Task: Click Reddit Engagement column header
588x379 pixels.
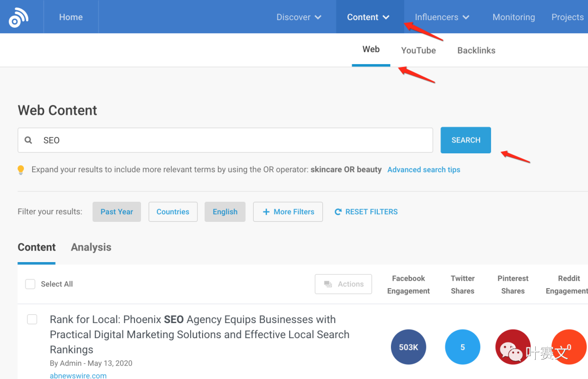Action: click(x=567, y=284)
